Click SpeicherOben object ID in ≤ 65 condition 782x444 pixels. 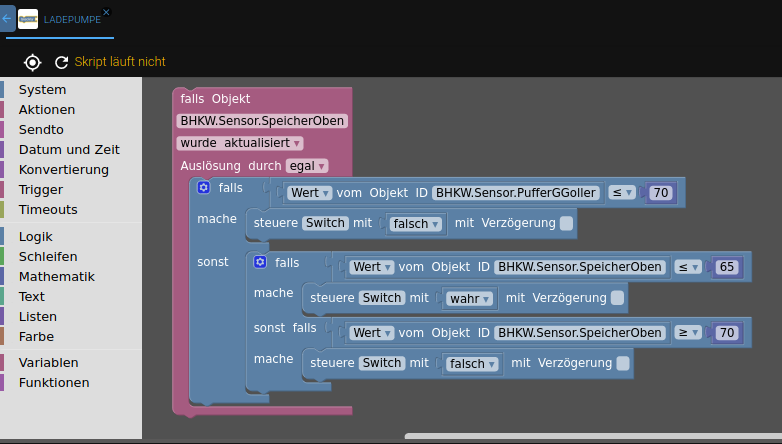click(x=580, y=267)
